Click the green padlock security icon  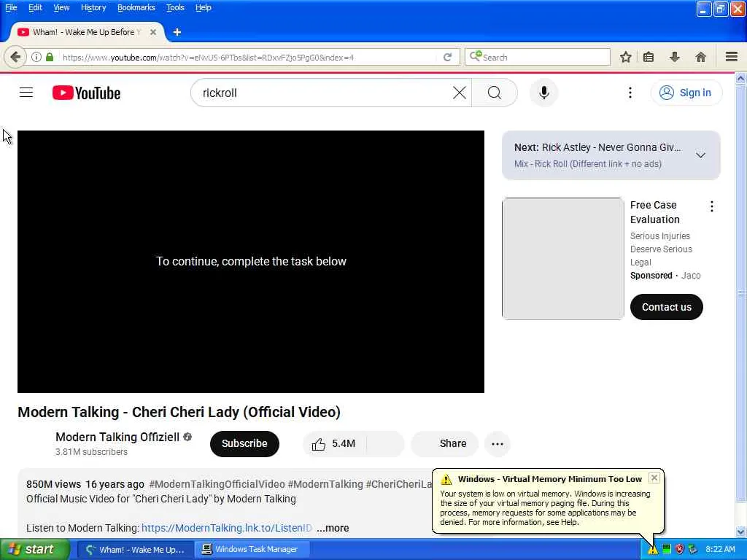point(50,57)
